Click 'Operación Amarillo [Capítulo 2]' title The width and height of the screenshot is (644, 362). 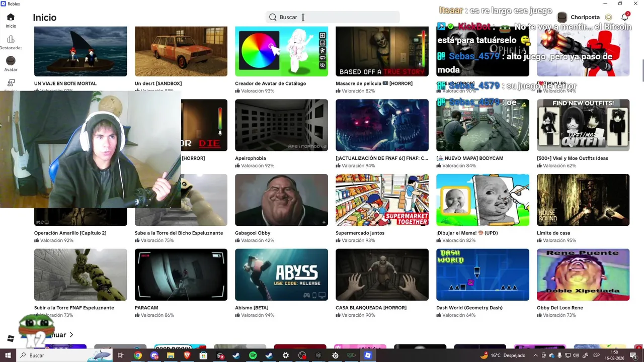[70, 233]
